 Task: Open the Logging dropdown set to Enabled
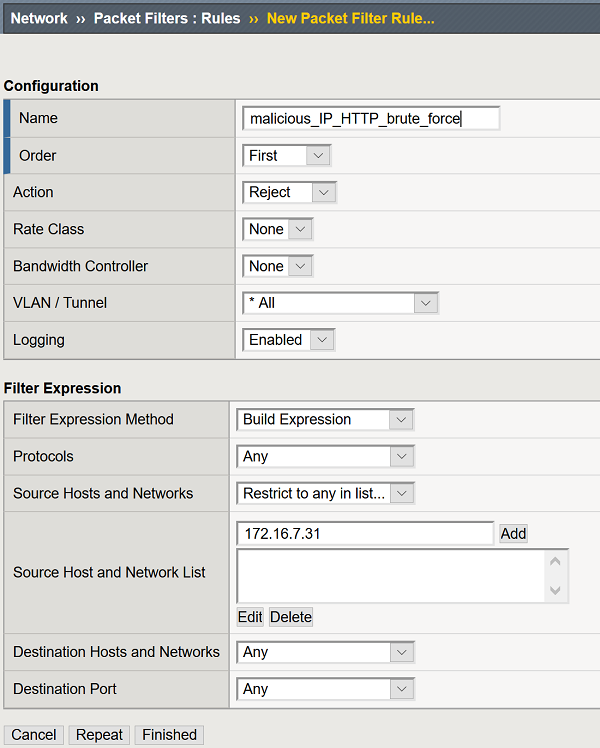tap(288, 340)
